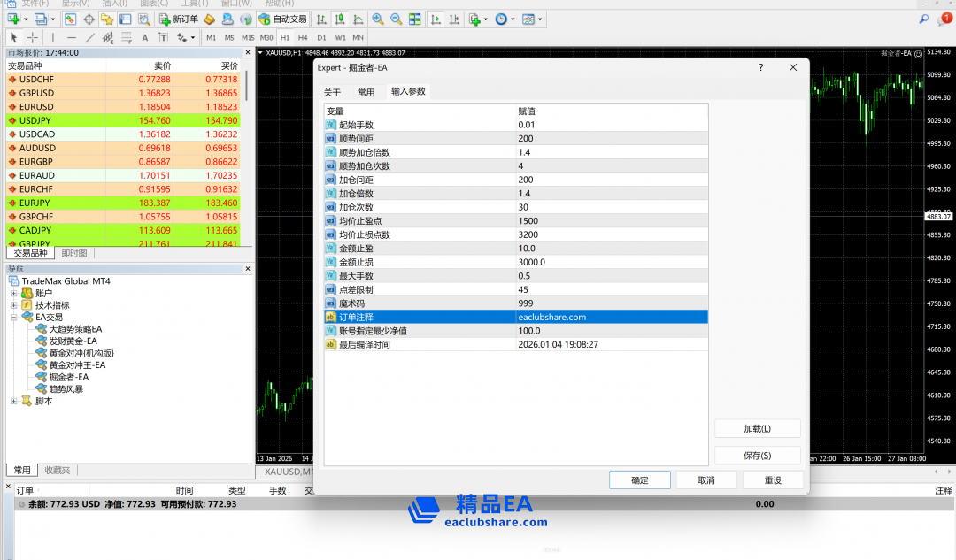Image resolution: width=956 pixels, height=560 pixels.
Task: Expand the 技术指标 tree node
Action: (x=14, y=305)
